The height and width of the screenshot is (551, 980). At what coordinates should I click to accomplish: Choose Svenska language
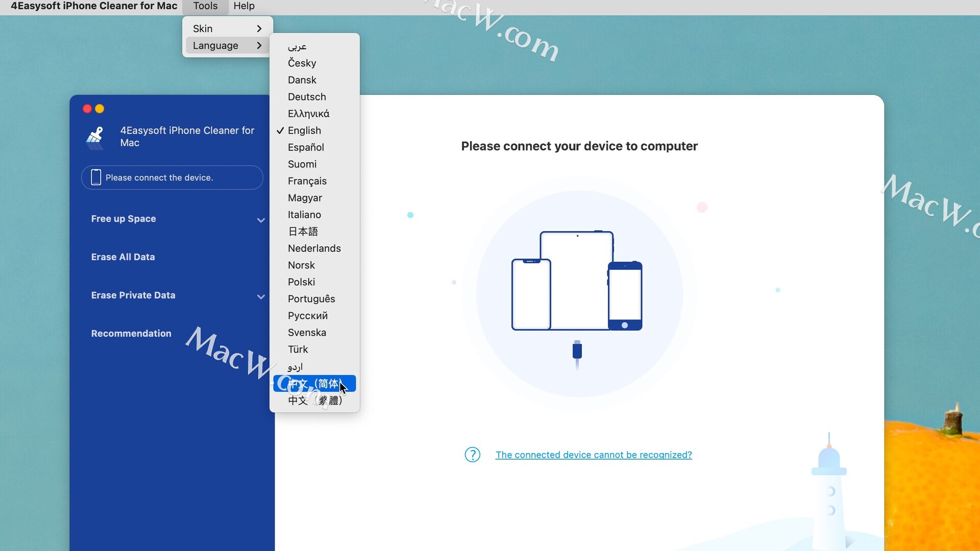(314, 332)
